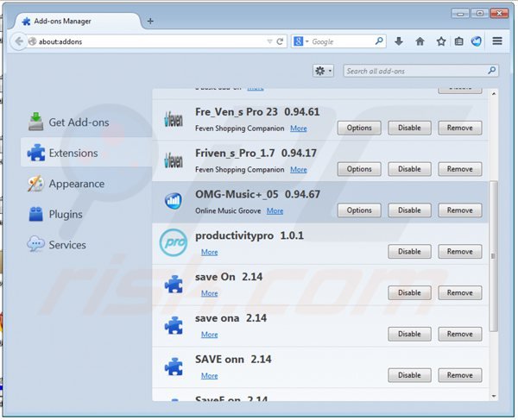Viewport: 518px width, 420px height.
Task: Remove the Fre_Ven_s Pro 23 extension
Action: pyautogui.click(x=459, y=128)
